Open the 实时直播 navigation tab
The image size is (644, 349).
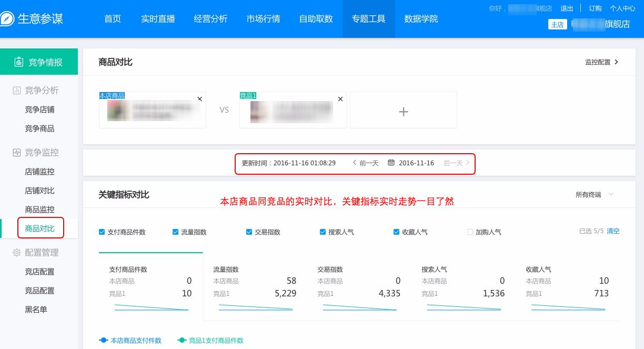(158, 18)
